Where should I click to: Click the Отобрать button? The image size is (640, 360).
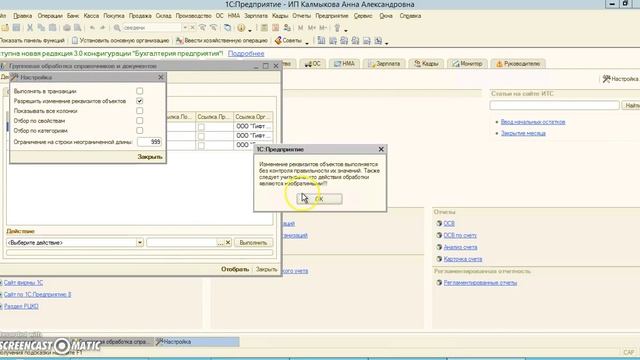pos(235,269)
